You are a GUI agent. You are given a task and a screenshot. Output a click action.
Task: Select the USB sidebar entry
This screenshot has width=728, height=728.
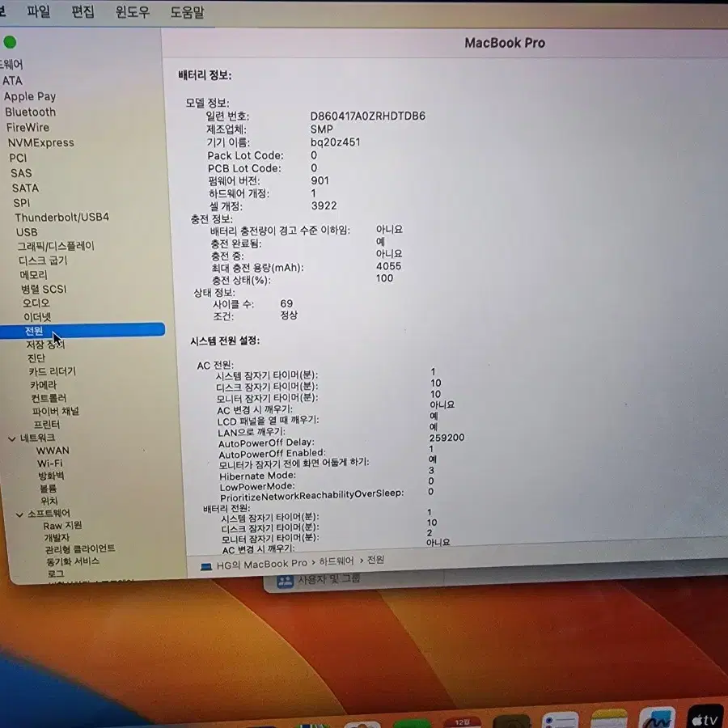click(27, 232)
